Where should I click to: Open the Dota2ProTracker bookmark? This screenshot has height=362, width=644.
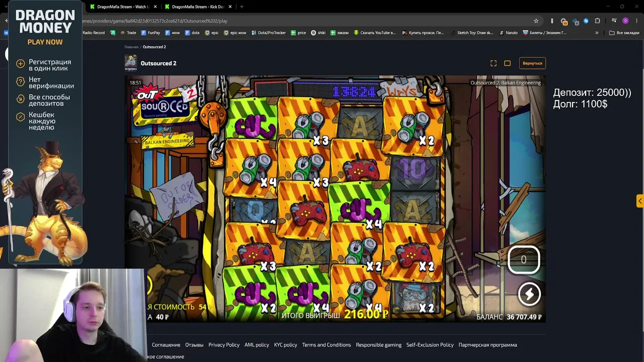269,33
